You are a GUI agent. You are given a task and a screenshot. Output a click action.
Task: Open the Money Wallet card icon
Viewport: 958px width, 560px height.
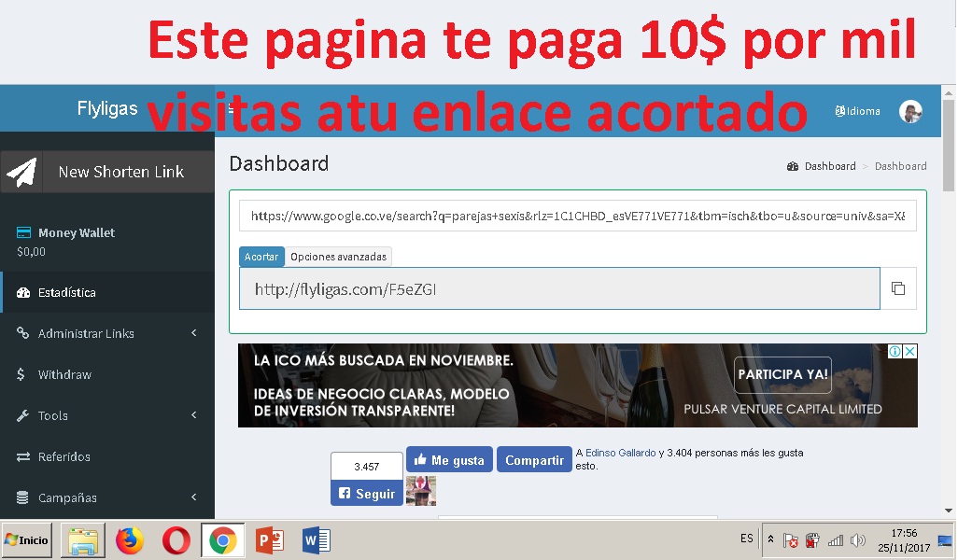click(x=23, y=232)
